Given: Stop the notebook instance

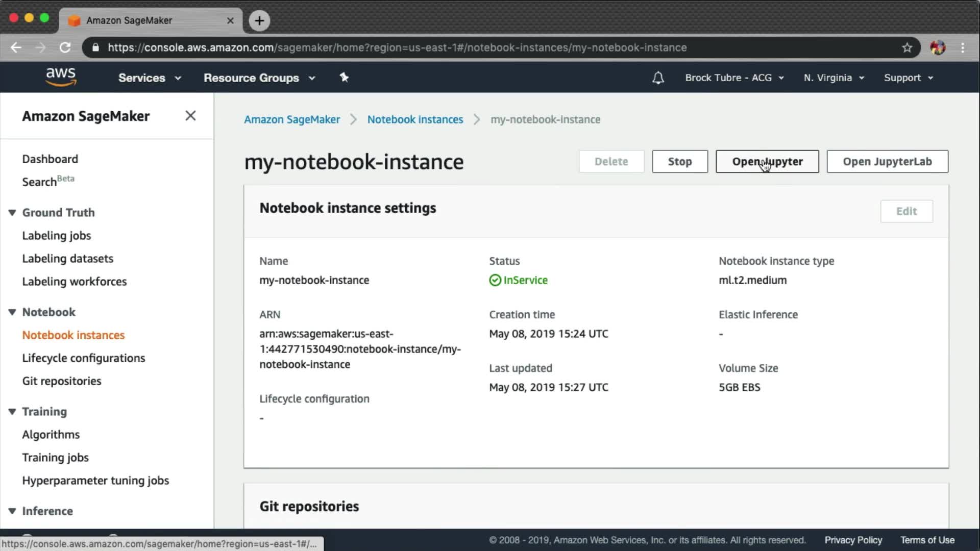Looking at the screenshot, I should tap(679, 161).
